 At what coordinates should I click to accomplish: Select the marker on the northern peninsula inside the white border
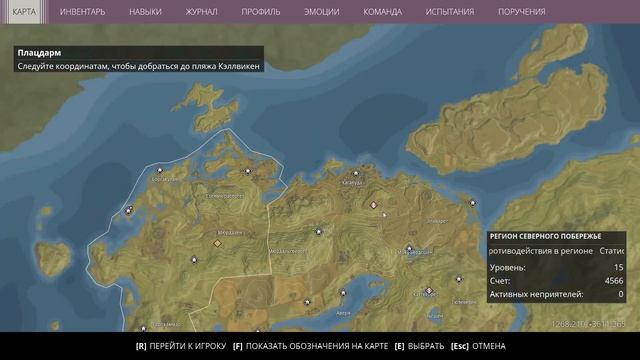pos(248,171)
